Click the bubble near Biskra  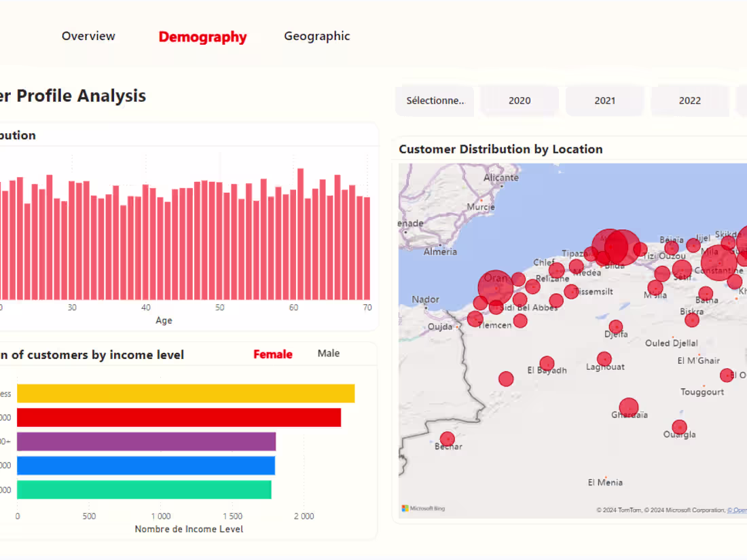click(692, 319)
